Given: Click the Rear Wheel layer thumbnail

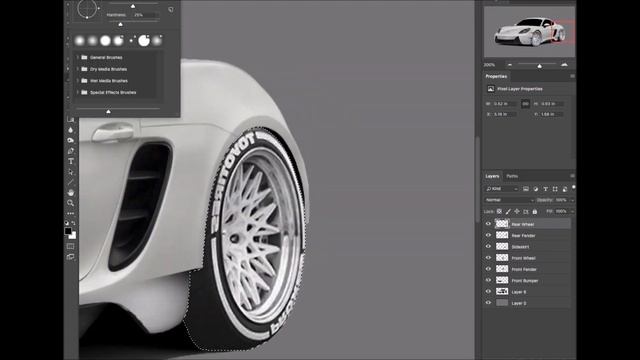Looking at the screenshot, I should [502, 224].
